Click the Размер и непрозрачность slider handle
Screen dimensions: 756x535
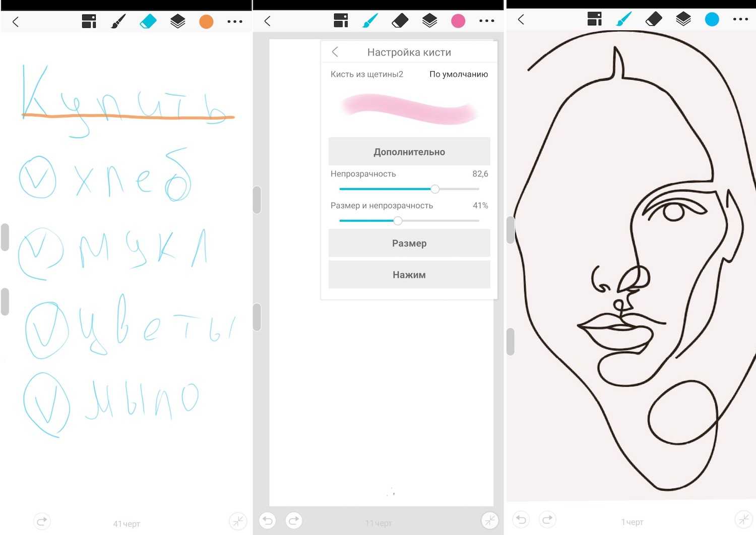click(398, 221)
